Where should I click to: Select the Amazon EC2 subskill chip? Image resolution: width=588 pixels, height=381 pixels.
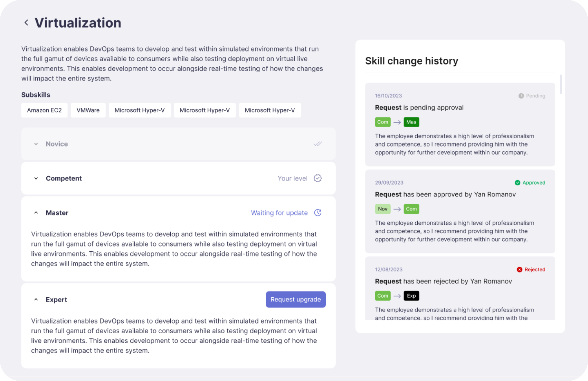tap(44, 110)
